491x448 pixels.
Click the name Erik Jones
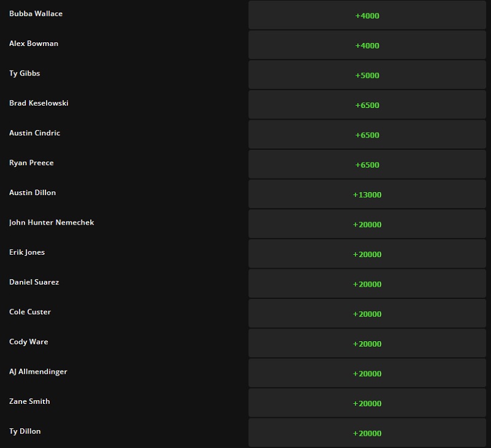(x=26, y=252)
